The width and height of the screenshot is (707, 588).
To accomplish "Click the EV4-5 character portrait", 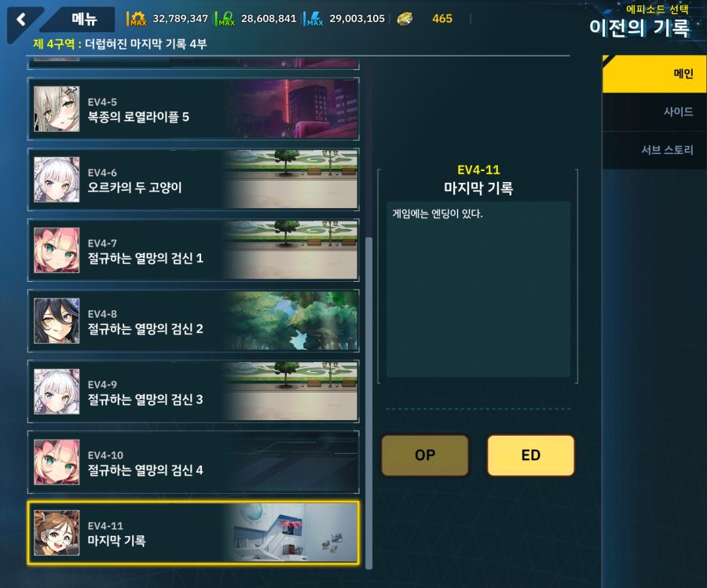I will tap(57, 109).
